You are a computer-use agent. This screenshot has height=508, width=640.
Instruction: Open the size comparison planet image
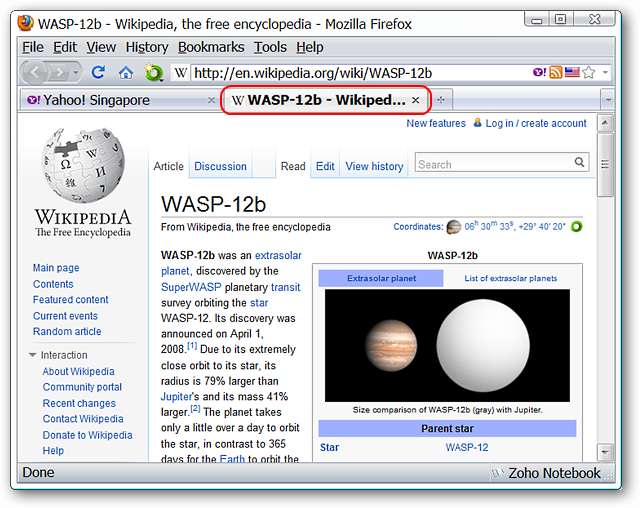[447, 346]
